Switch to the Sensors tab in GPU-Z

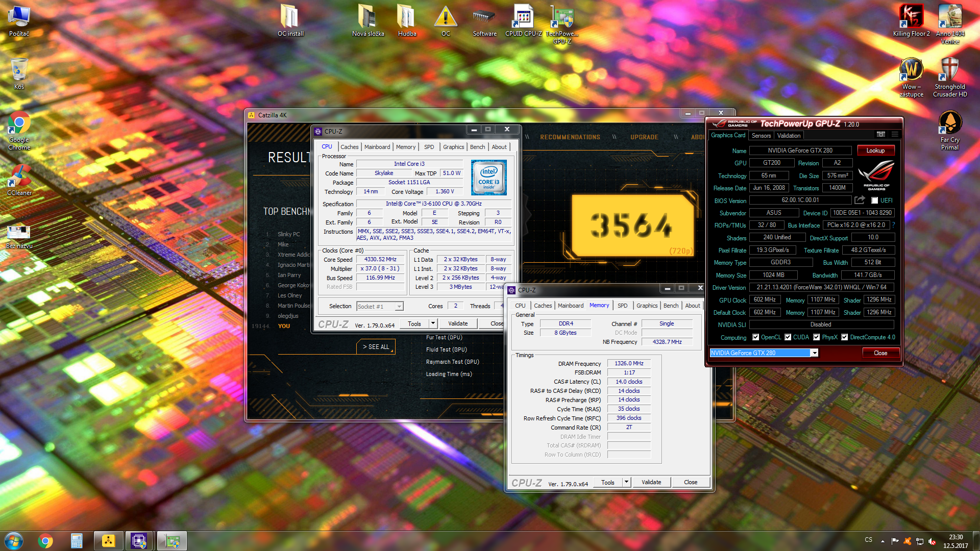click(x=761, y=136)
